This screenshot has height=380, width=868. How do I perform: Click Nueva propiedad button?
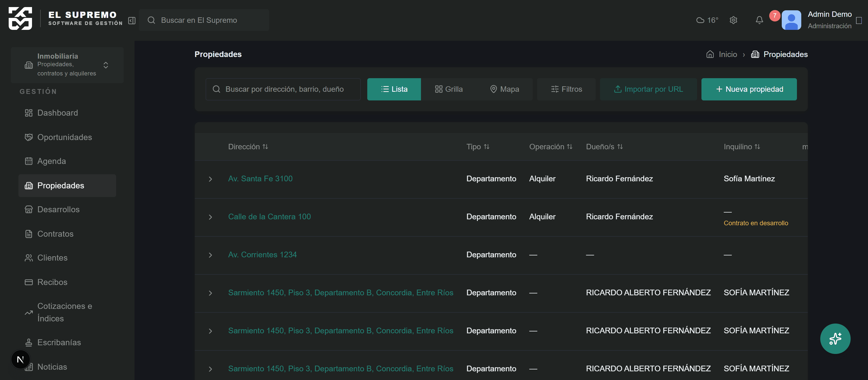coord(749,89)
